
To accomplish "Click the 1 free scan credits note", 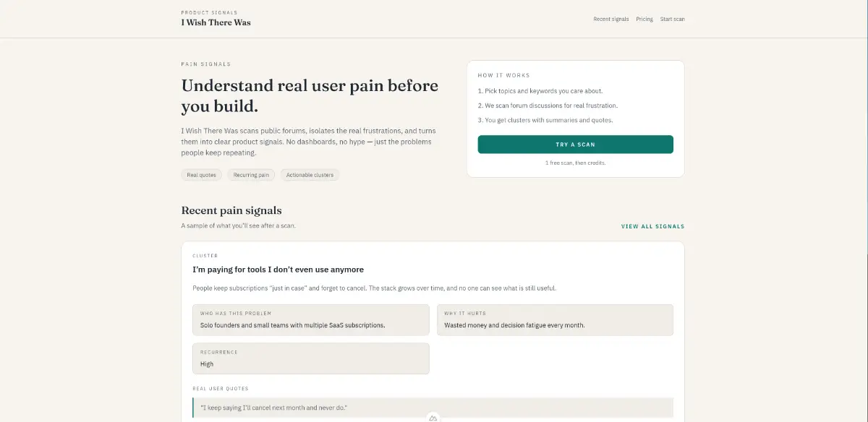I will coord(575,163).
